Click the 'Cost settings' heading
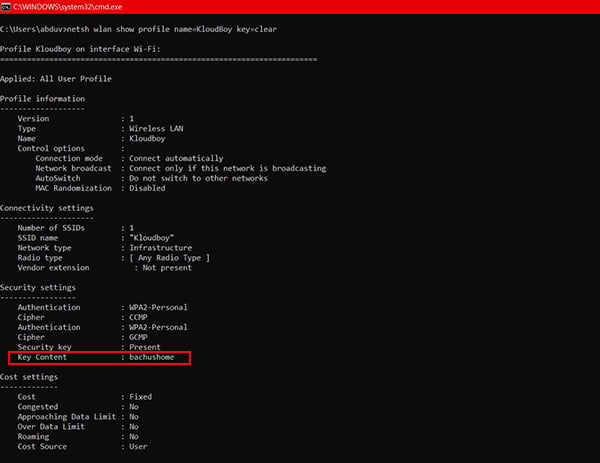 pos(29,377)
